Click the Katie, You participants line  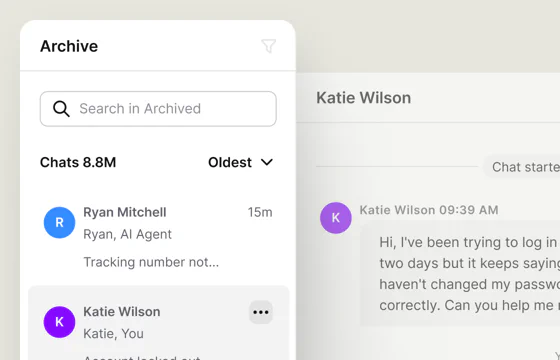click(x=114, y=334)
